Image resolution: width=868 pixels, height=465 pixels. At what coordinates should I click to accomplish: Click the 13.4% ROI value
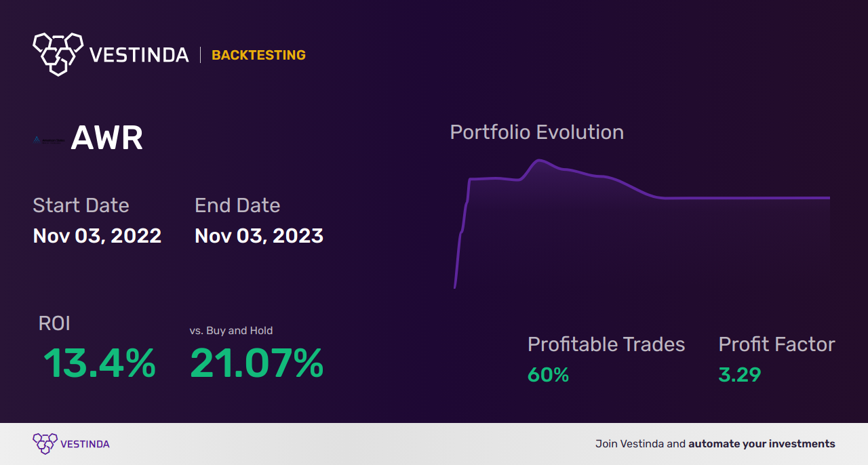point(99,363)
